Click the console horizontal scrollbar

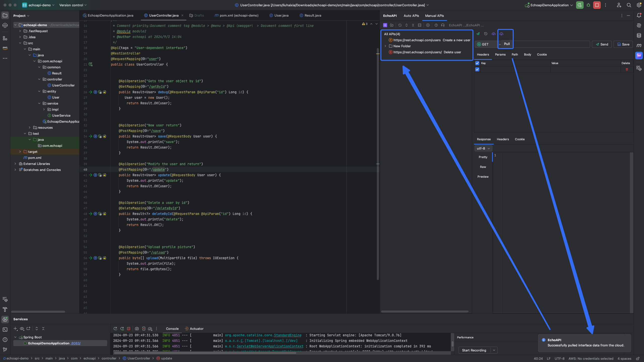pyautogui.click(x=205, y=353)
